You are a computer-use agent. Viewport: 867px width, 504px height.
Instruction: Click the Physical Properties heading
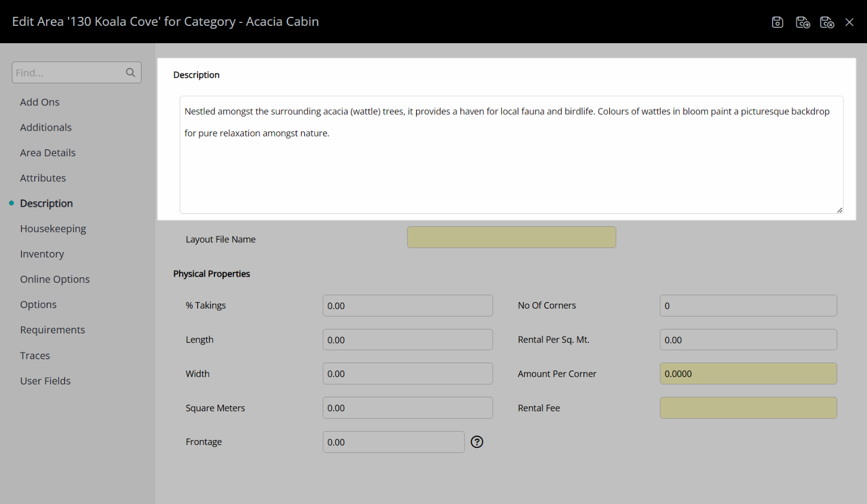point(212,274)
